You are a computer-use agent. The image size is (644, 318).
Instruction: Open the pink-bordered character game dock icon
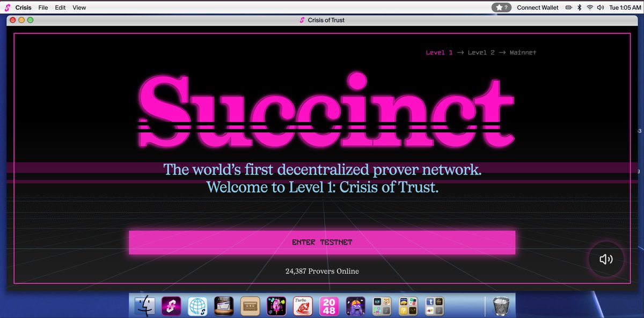coord(276,306)
